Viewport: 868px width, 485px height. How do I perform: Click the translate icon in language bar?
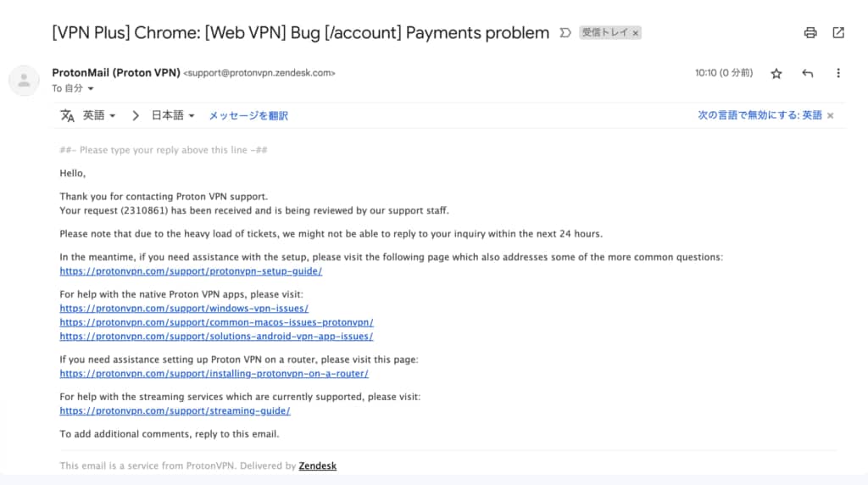click(67, 115)
